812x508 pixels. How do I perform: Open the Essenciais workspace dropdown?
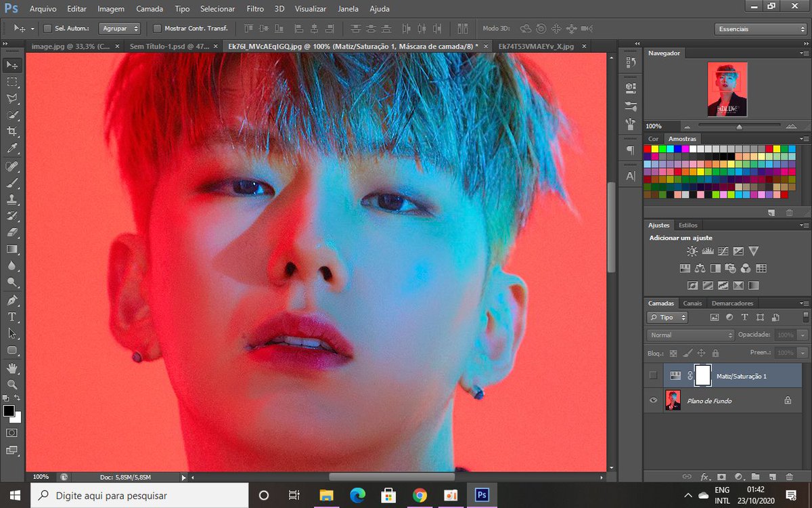(x=761, y=29)
